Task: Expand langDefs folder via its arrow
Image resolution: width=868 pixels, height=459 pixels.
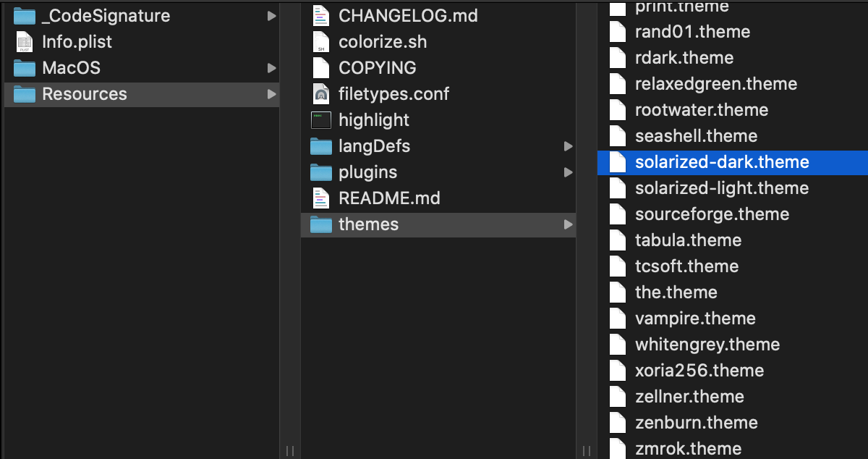Action: (568, 146)
